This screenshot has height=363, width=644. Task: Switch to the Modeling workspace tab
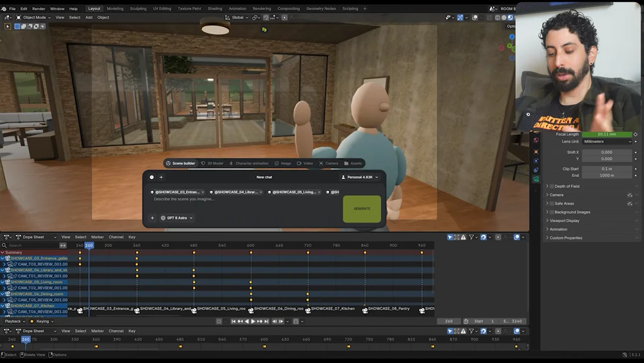[115, 9]
